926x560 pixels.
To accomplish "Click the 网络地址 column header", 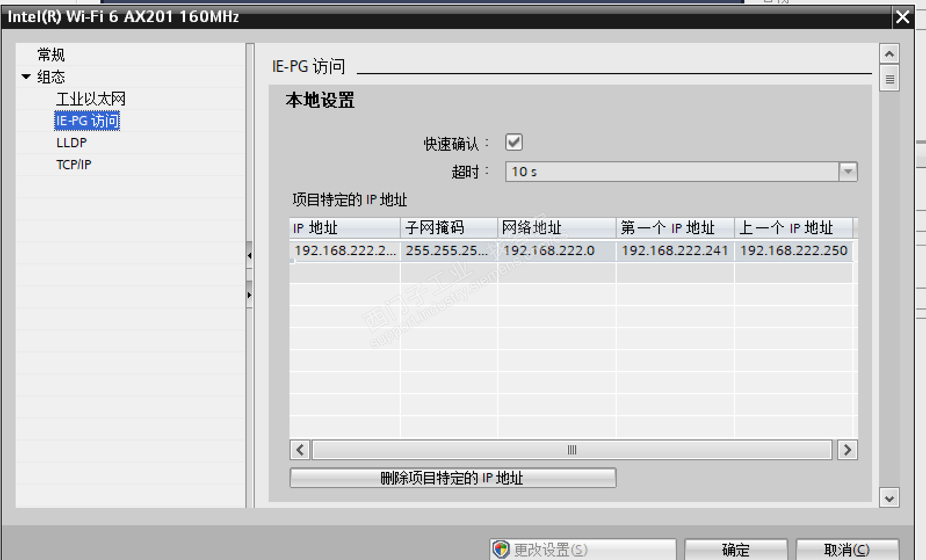I will click(557, 228).
